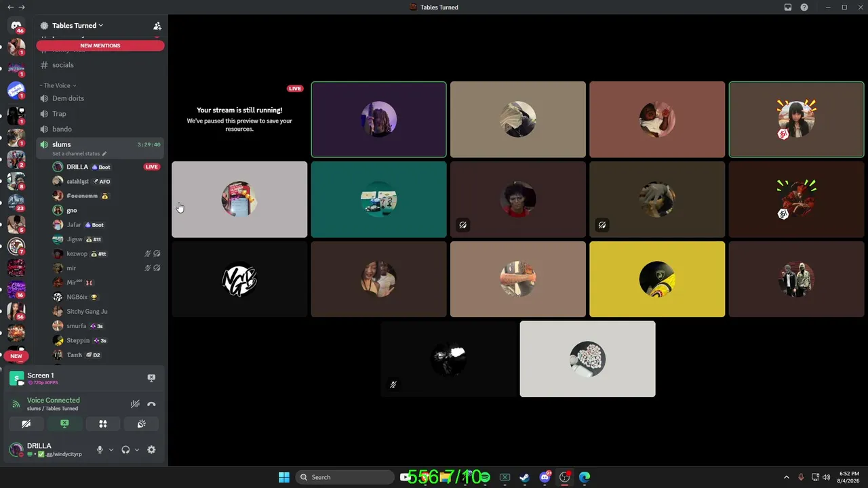
Task: Select user Jafar in voice list
Action: pos(106,225)
